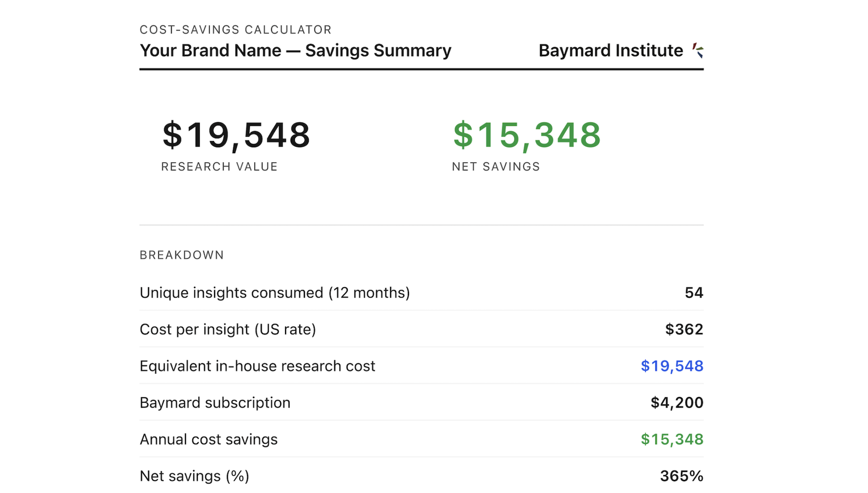Click the Research Value caption
868x493 pixels.
click(219, 167)
